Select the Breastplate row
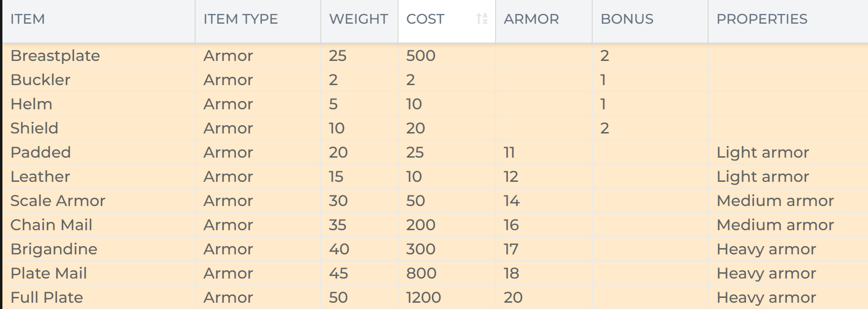This screenshot has width=868, height=309. coord(435,56)
